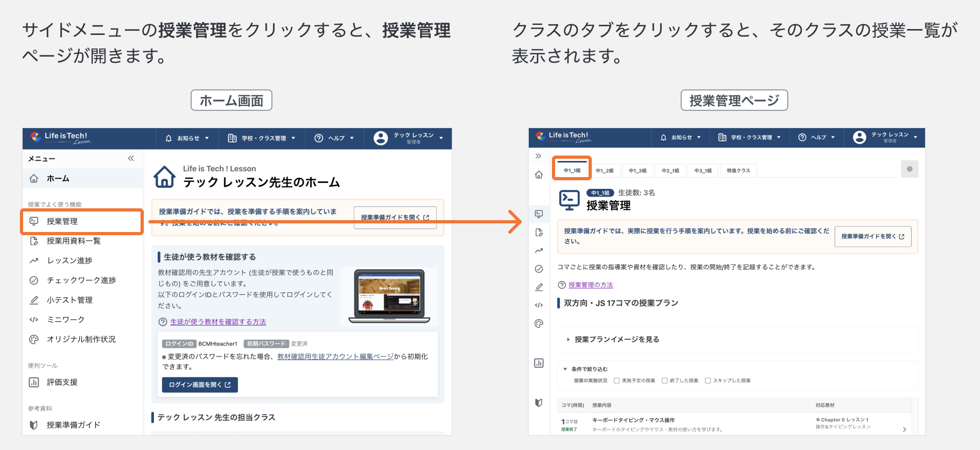The height and width of the screenshot is (450, 980).
Task: Open the 1コマ目 row chevron arrow
Action: (x=904, y=430)
